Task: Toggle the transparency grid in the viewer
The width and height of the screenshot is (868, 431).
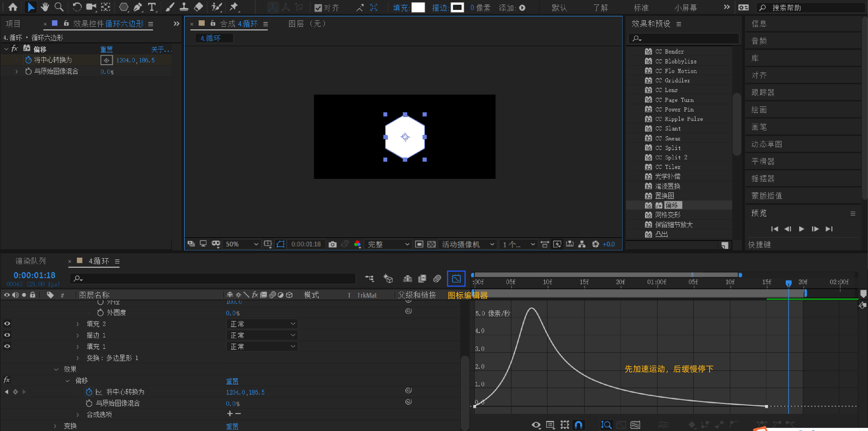Action: click(x=431, y=244)
